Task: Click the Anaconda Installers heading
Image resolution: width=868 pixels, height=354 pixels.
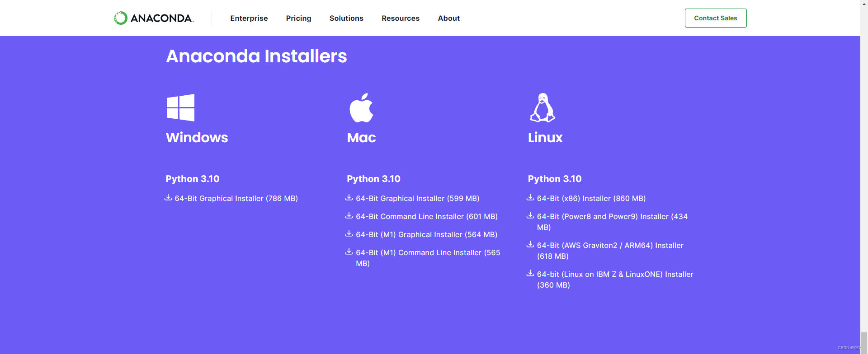Action: [x=256, y=56]
